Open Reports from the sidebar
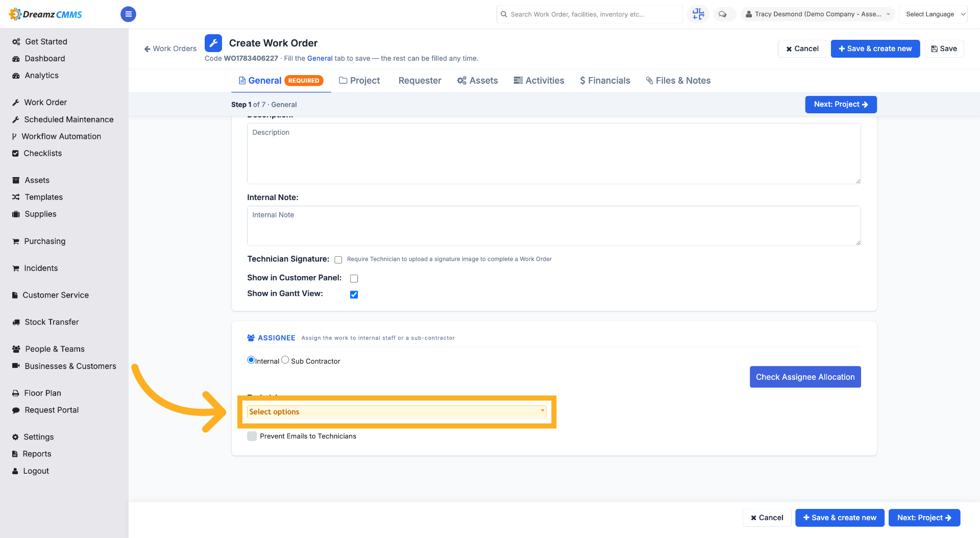Viewport: 980px width, 538px height. click(x=37, y=454)
